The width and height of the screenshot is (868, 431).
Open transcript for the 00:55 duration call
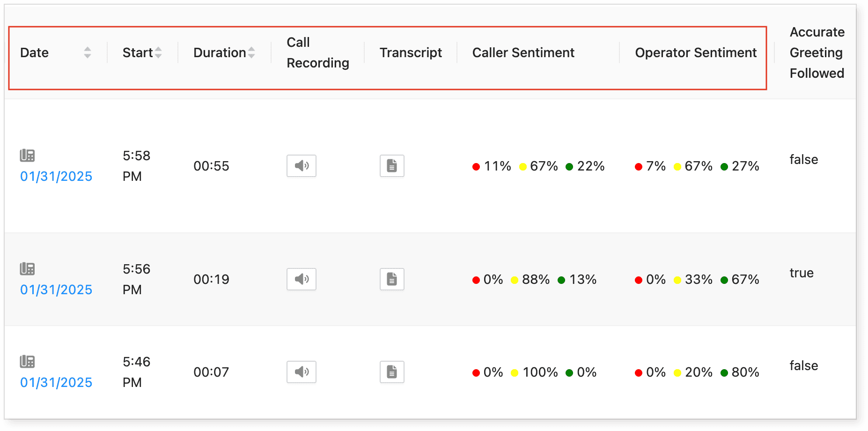tap(392, 166)
